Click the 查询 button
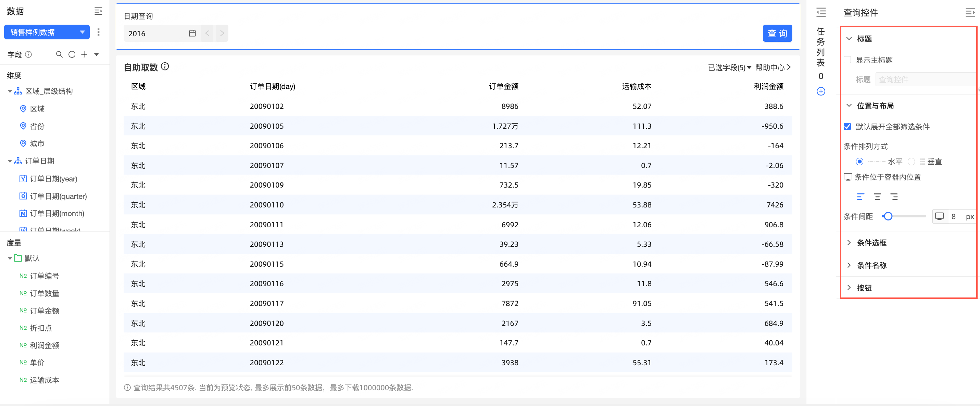 pyautogui.click(x=777, y=34)
